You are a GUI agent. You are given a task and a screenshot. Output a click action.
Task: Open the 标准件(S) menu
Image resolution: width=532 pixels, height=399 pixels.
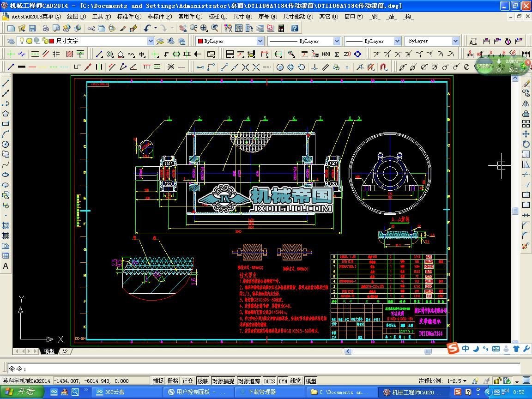click(129, 16)
